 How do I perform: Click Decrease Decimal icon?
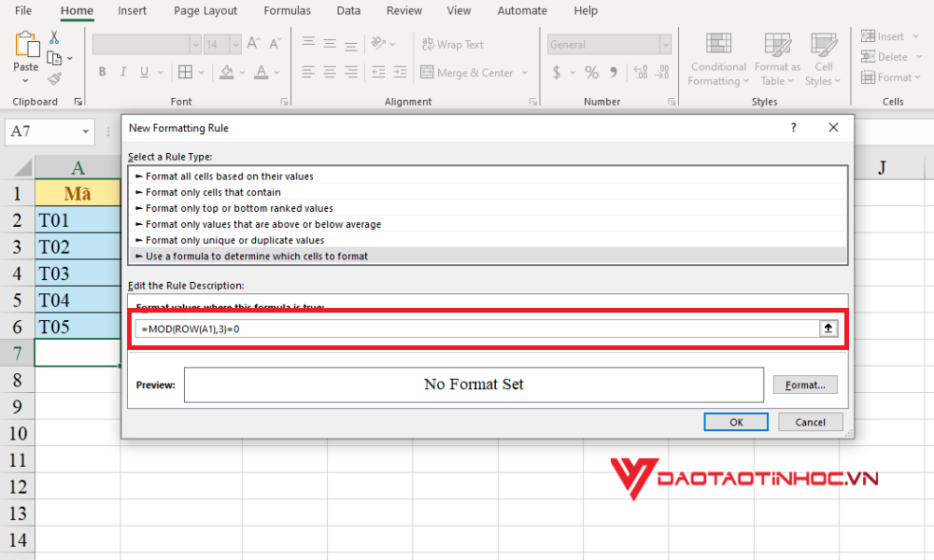coord(662,72)
